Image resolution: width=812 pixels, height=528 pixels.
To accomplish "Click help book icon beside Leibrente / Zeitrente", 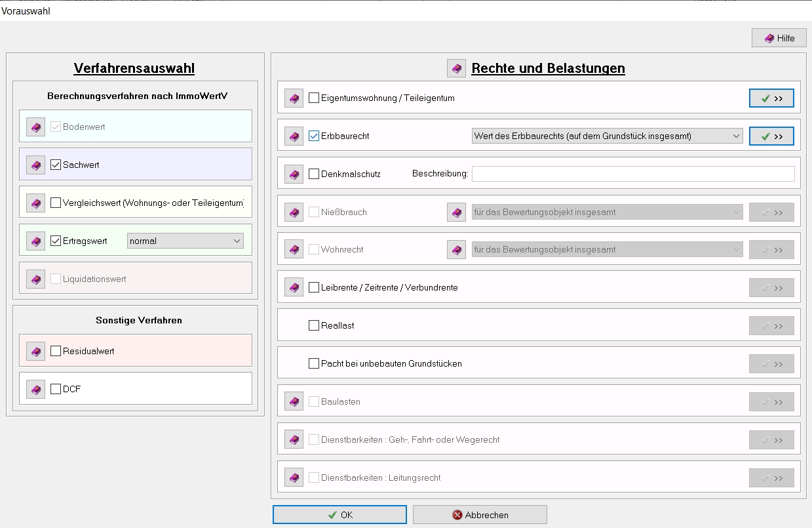I will [294, 288].
